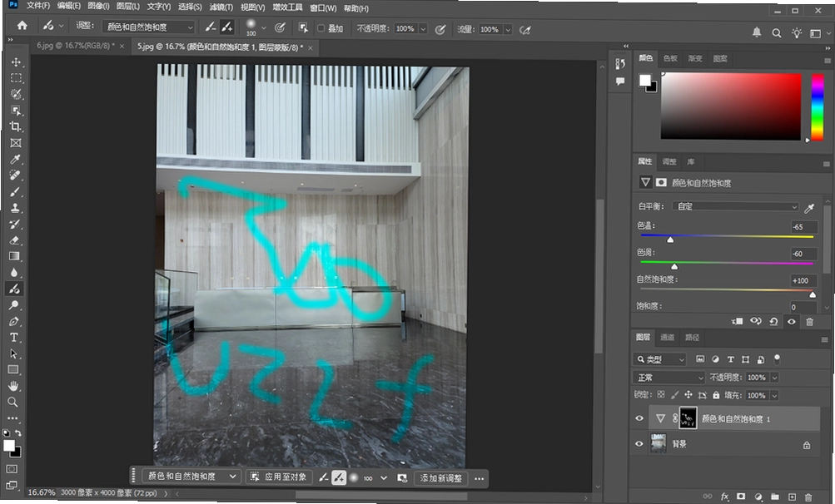Open the three-dot more options in task bar
The width and height of the screenshot is (835, 504).
480,478
